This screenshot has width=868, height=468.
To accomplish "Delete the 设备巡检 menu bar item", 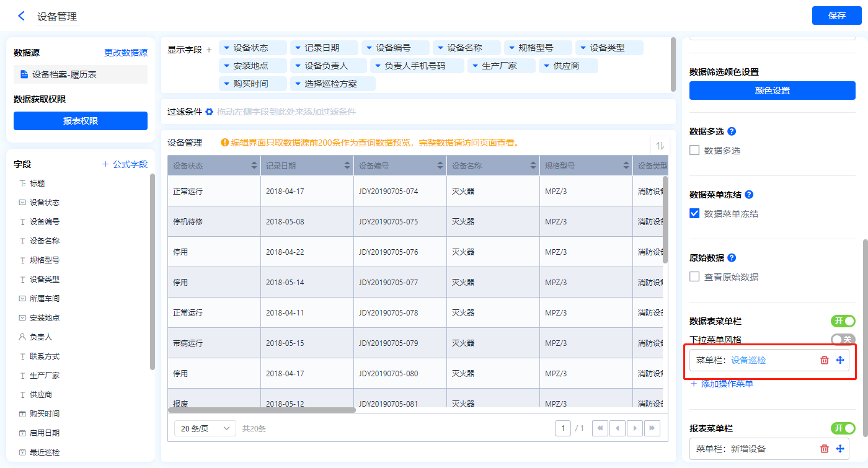I will pyautogui.click(x=824, y=360).
